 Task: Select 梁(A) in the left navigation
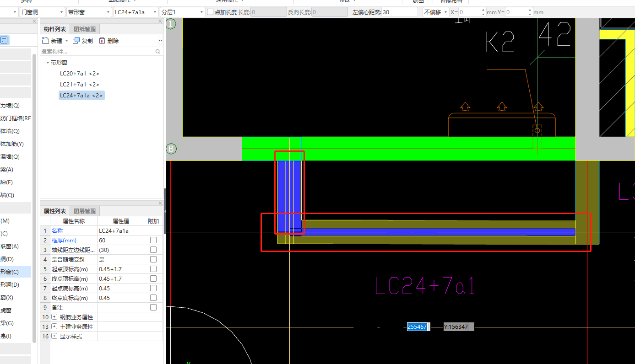click(x=7, y=170)
